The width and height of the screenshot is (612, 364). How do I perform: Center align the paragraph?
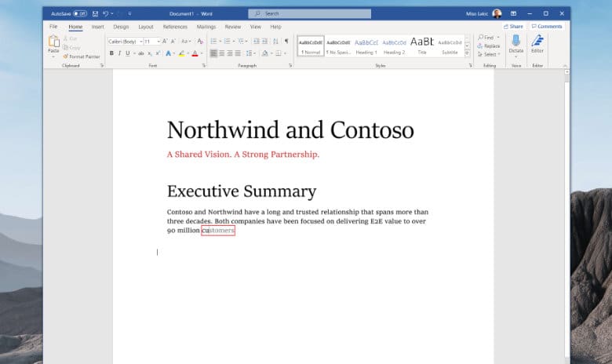tap(222, 53)
